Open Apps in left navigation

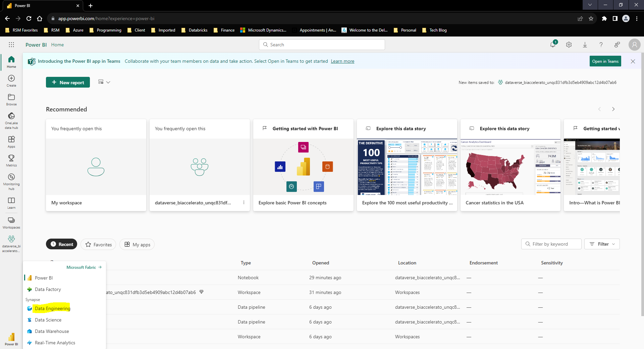(x=11, y=142)
